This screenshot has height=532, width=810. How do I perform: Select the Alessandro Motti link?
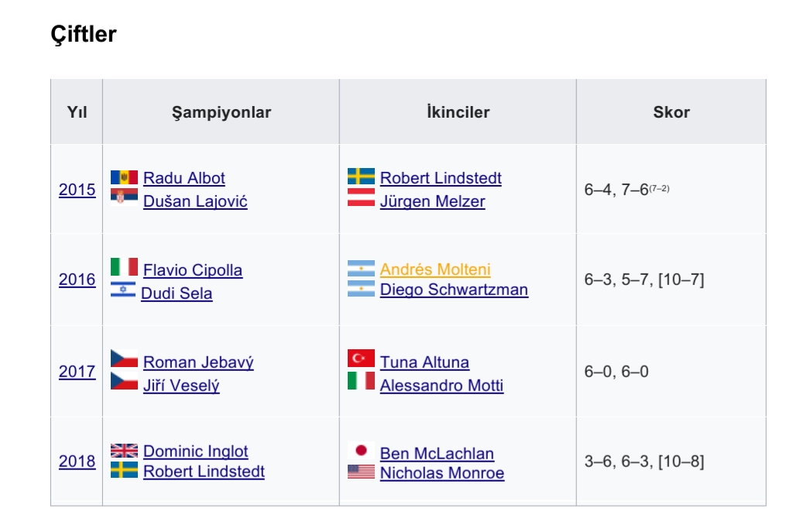(x=441, y=386)
